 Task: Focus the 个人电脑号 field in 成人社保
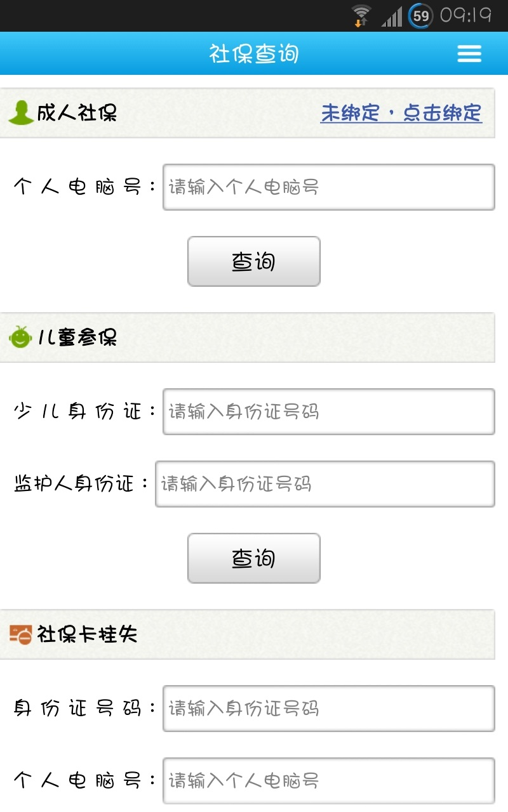click(x=328, y=187)
